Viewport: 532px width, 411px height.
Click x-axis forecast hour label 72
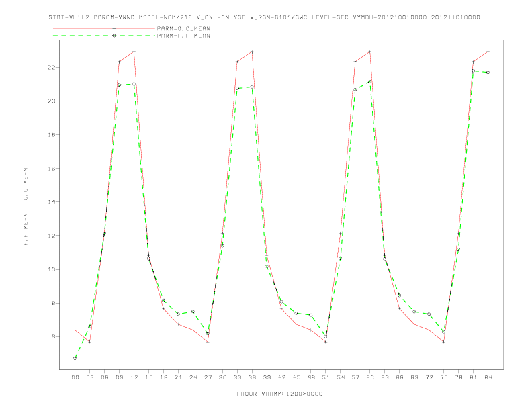tap(429, 377)
